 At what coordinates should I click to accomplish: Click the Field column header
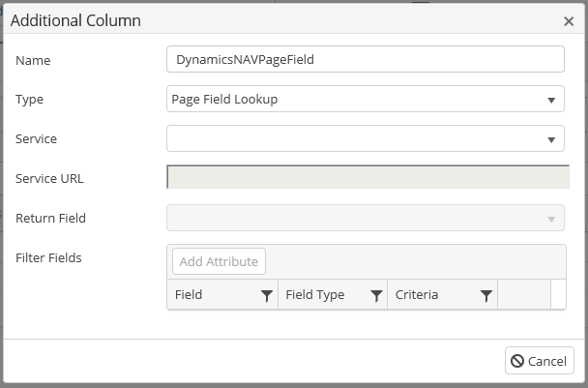[x=222, y=294]
